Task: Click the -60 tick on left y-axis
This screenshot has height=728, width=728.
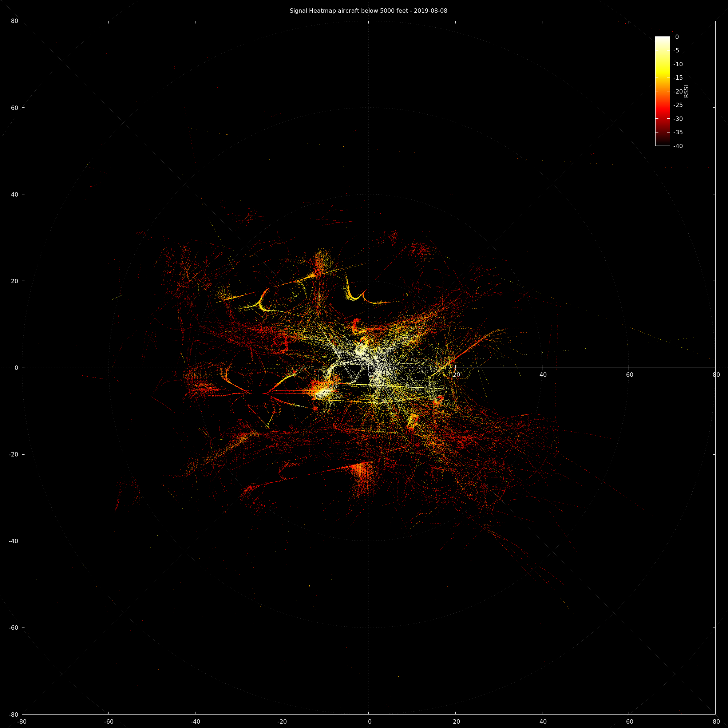Action: click(x=13, y=628)
